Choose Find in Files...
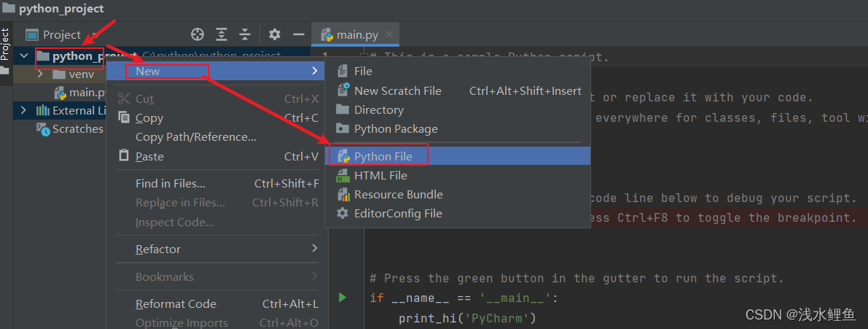This screenshot has width=868, height=329. [216, 183]
